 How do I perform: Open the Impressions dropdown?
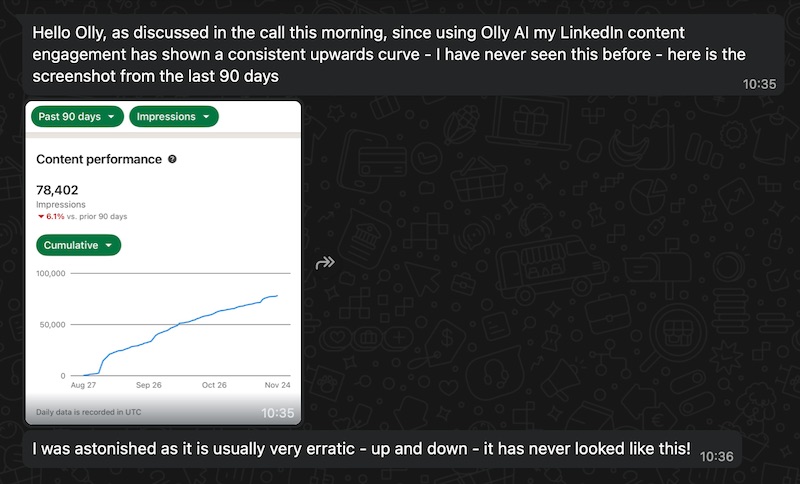pyautogui.click(x=174, y=116)
